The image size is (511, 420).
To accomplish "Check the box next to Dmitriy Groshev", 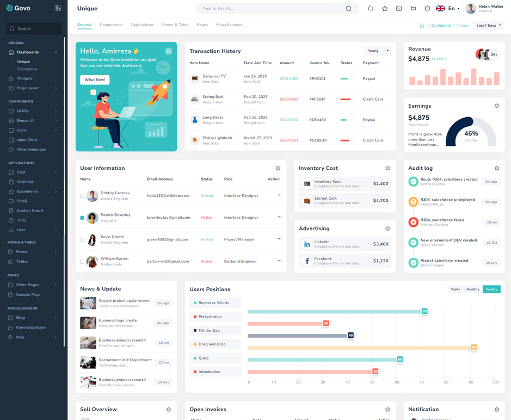I will tap(82, 196).
